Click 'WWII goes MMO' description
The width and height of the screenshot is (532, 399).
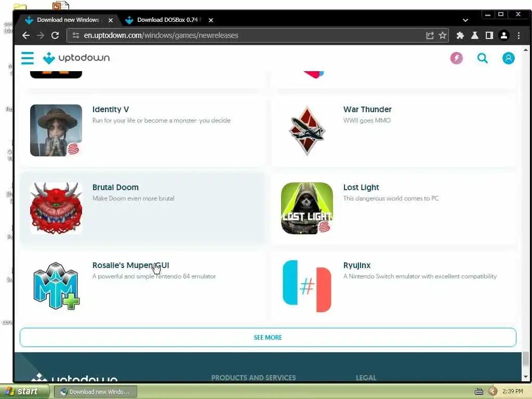coord(367,121)
